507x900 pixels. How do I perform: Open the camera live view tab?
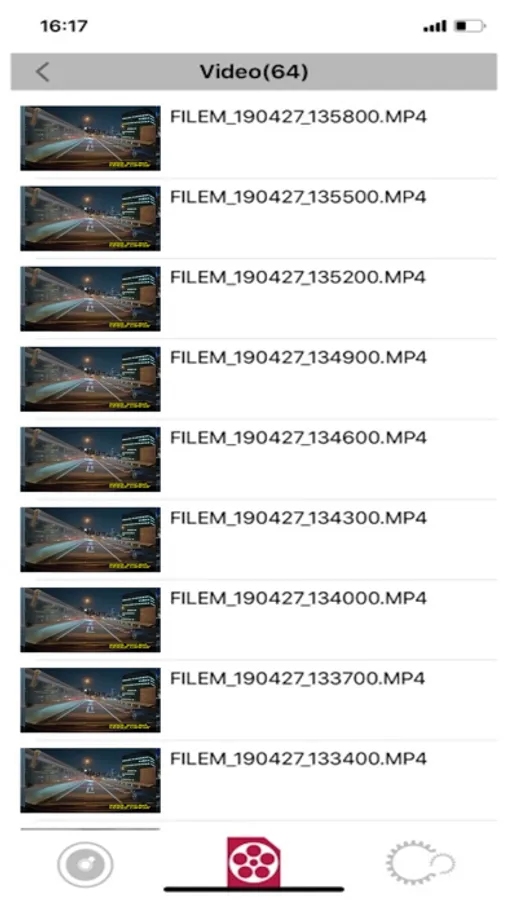(85, 864)
